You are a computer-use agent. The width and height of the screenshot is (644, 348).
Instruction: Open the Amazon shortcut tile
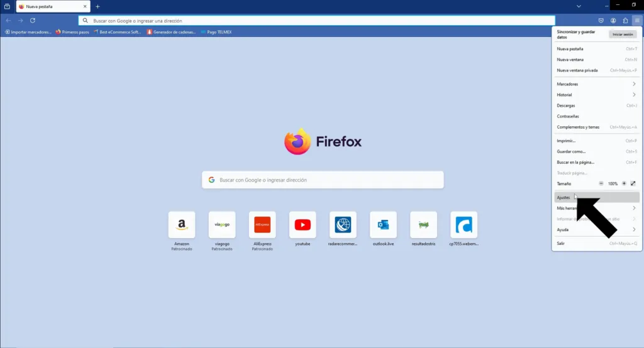[x=182, y=225]
